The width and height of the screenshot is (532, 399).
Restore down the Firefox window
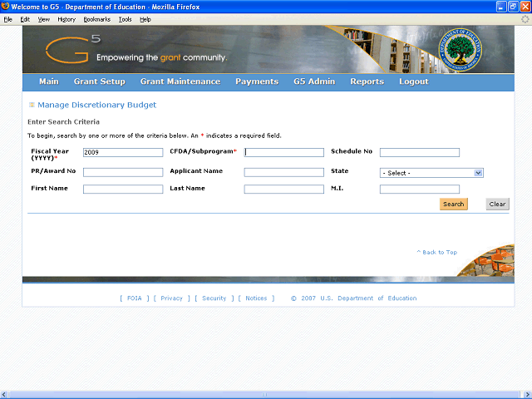click(514, 7)
